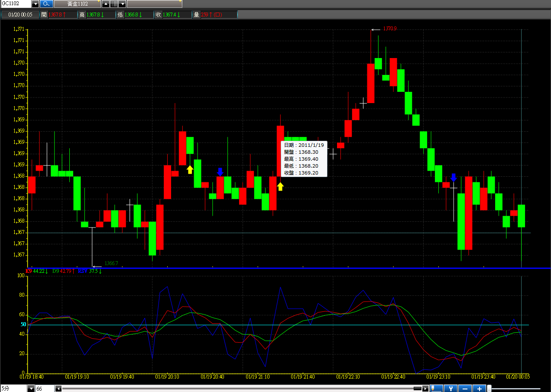Click the K9 indicator label
The height and width of the screenshot is (392, 551).
29,271
